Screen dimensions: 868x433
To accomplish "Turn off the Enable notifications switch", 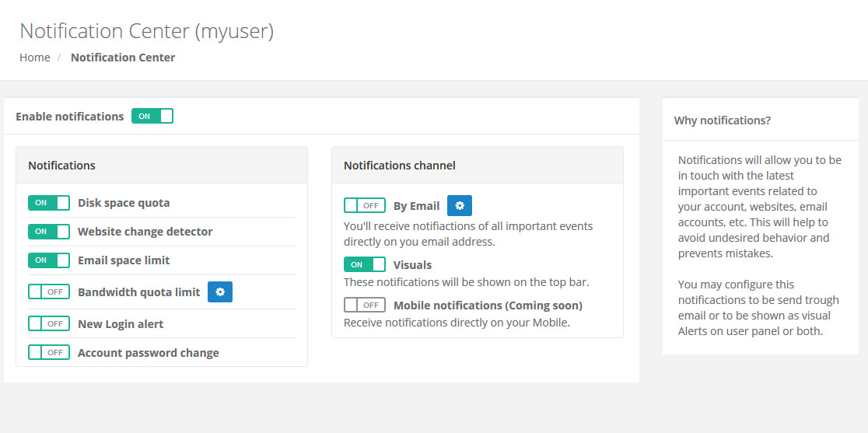I will pyautogui.click(x=152, y=116).
